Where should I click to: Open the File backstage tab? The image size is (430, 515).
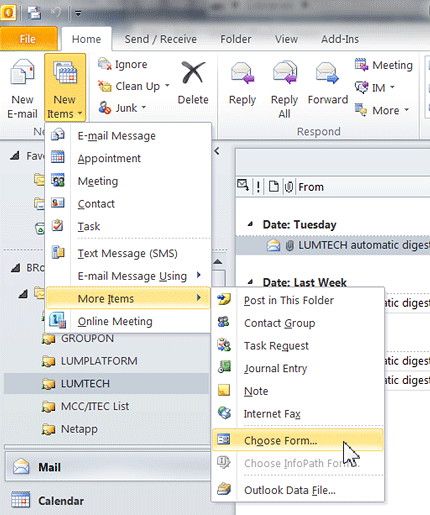pyautogui.click(x=28, y=39)
